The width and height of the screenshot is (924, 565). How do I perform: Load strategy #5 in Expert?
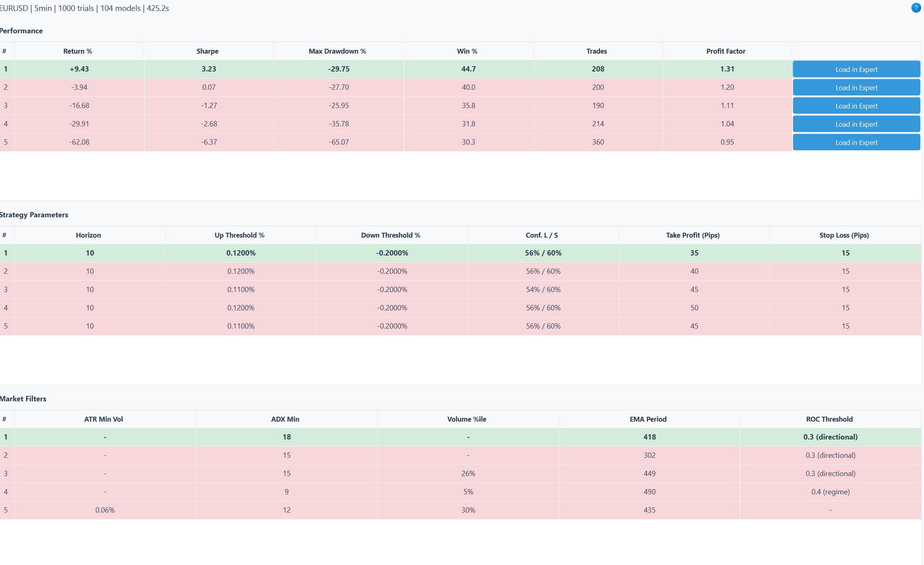(x=856, y=142)
